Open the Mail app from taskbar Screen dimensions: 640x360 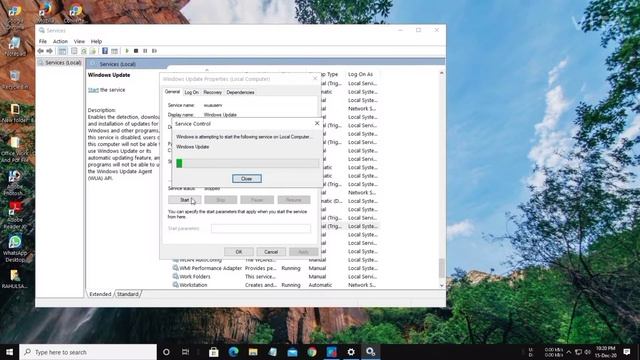[x=292, y=352]
